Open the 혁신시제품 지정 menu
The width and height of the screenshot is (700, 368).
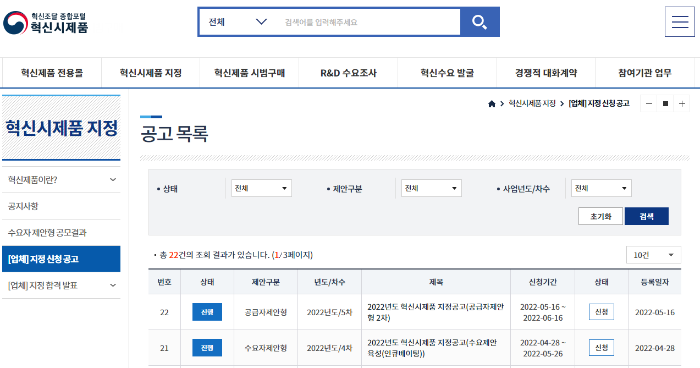click(150, 73)
